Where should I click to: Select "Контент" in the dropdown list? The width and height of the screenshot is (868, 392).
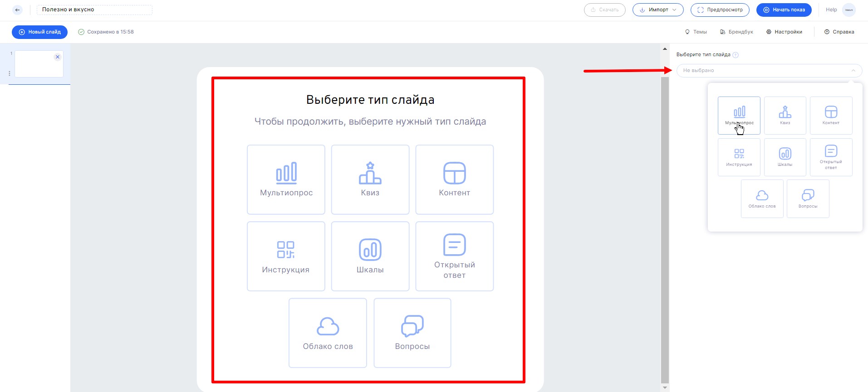point(831,116)
